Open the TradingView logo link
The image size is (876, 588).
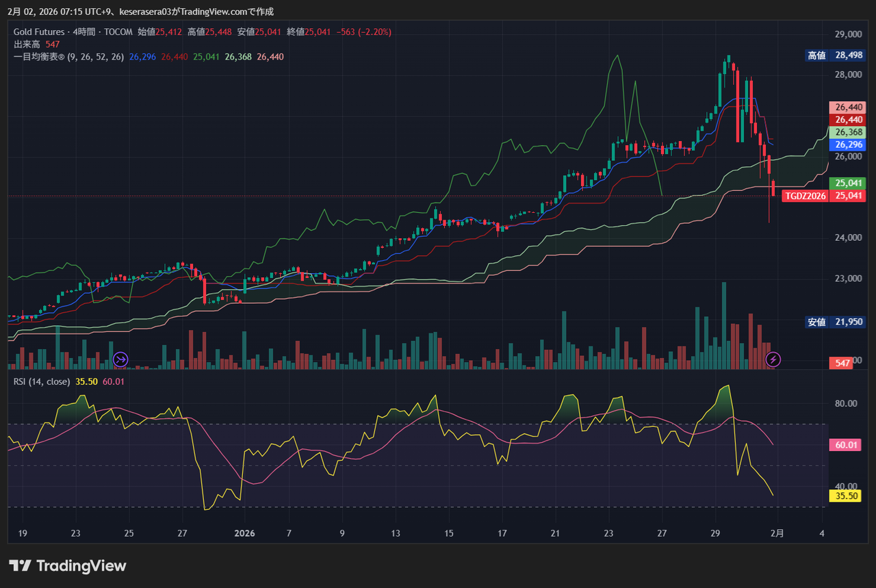pos(68,566)
